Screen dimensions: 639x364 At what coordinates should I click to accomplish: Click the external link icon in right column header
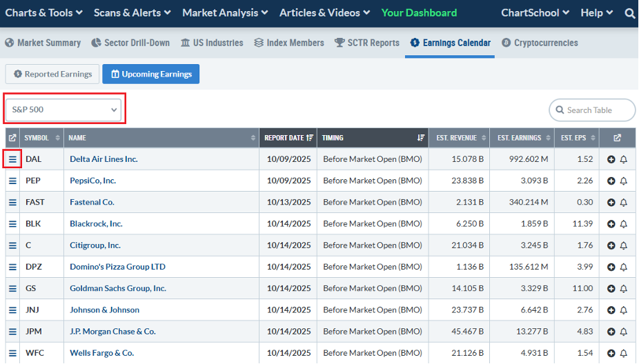(617, 138)
